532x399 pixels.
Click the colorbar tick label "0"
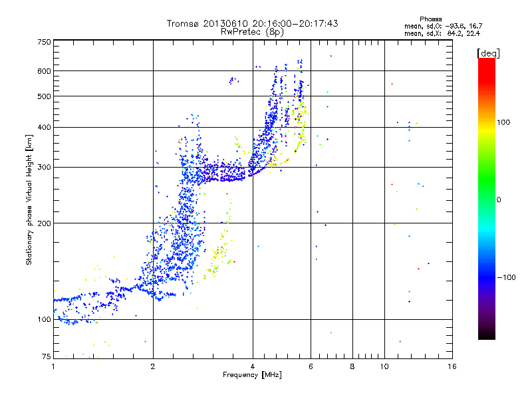(x=499, y=200)
